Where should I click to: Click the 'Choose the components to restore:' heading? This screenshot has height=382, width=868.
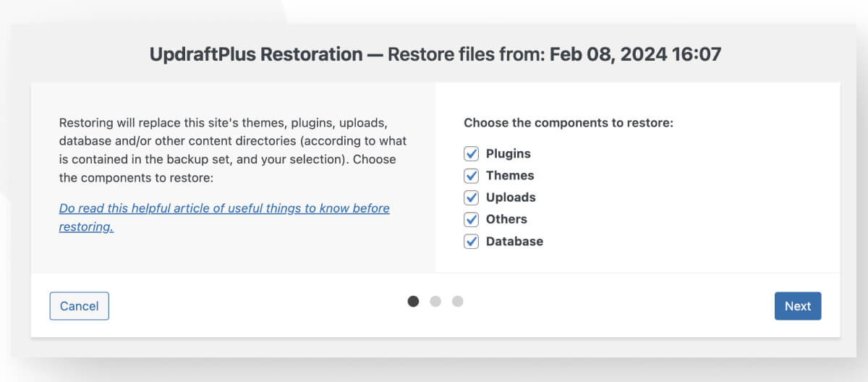click(x=569, y=123)
